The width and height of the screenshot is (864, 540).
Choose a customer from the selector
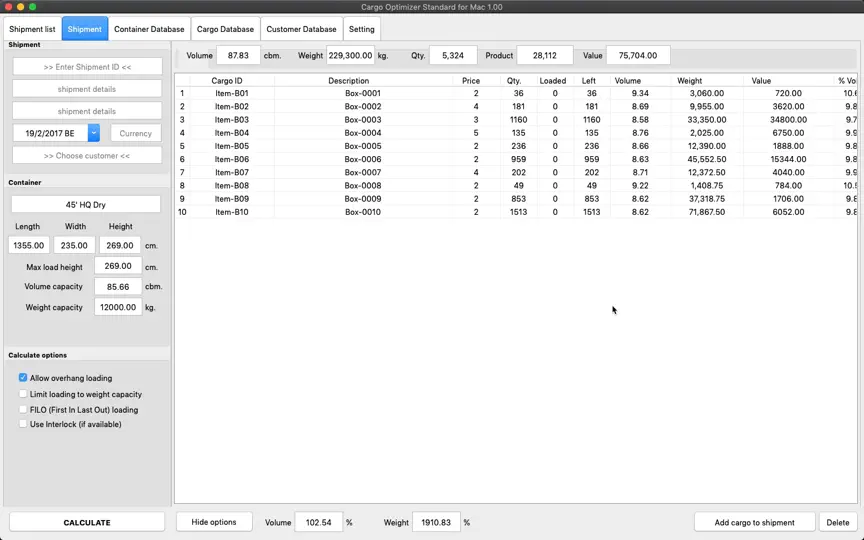pos(87,155)
